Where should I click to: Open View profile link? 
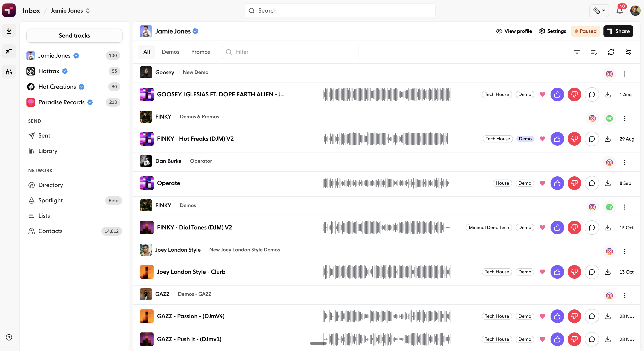pos(514,31)
